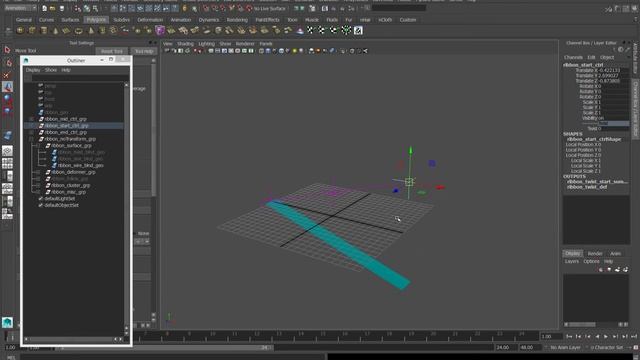Open the Animation menu set dropdown
Screen dimensions: 640x360
click(20, 8)
